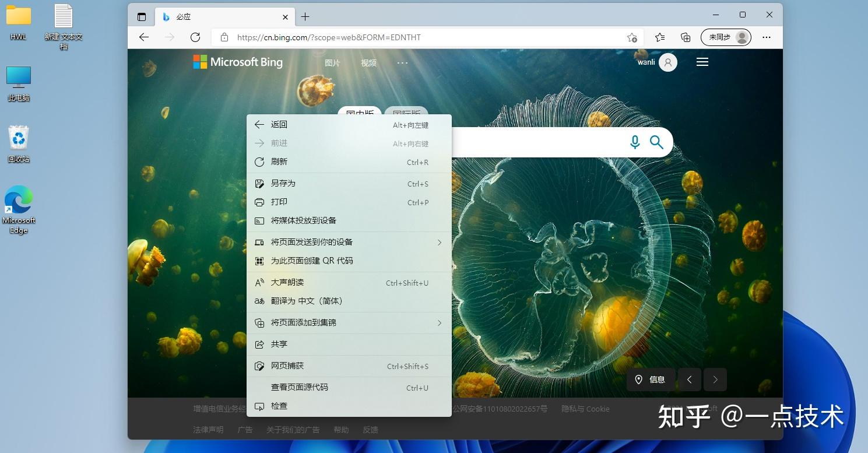Open the Edge settings and more menu
The height and width of the screenshot is (453, 868).
[x=767, y=37]
